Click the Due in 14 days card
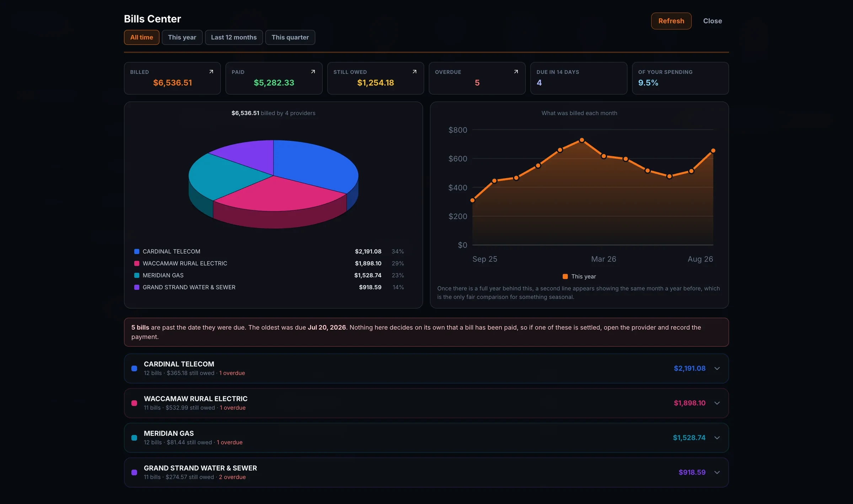 (x=579, y=78)
